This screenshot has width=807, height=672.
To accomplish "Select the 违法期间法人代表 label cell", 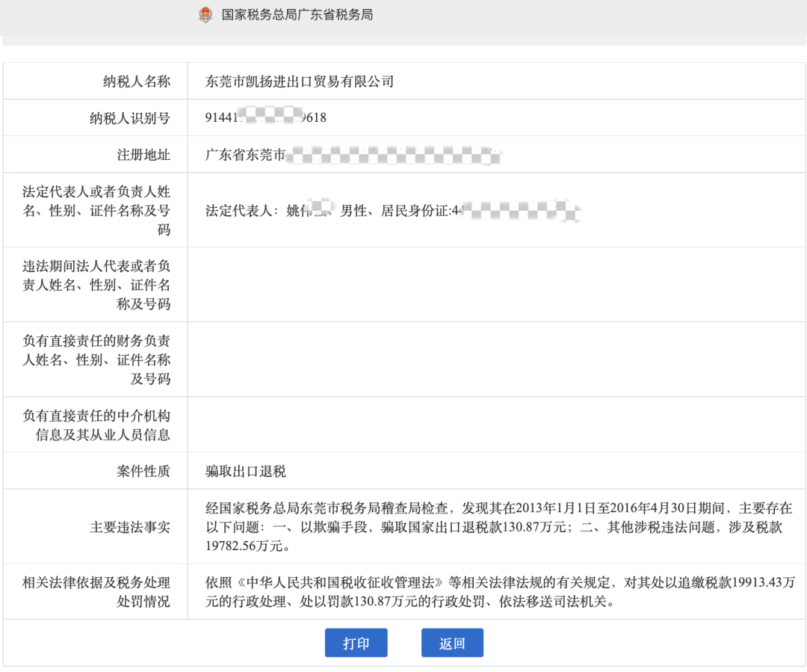I will pyautogui.click(x=96, y=285).
